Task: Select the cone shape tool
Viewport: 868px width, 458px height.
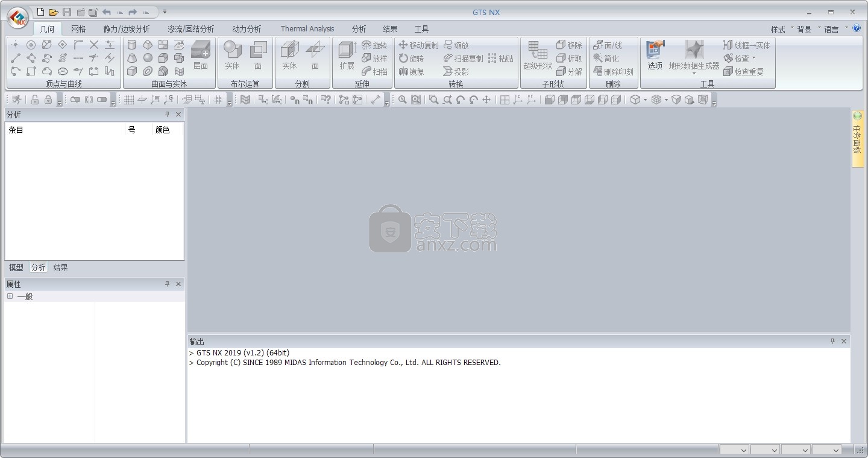Action: click(x=132, y=58)
